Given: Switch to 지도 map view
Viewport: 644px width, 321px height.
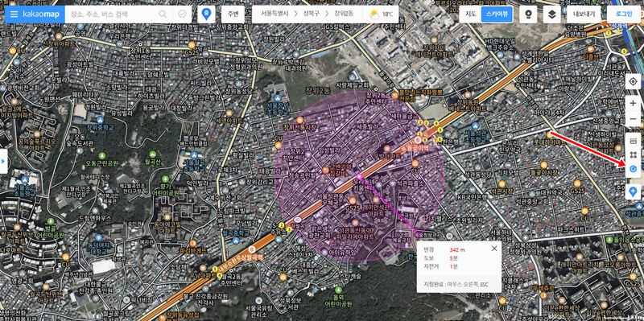Looking at the screenshot, I should tap(471, 14).
